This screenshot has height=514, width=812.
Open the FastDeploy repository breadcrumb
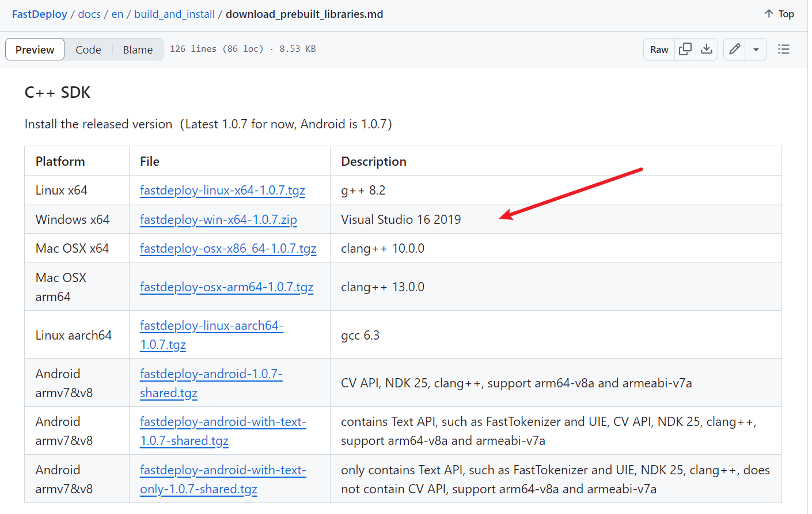point(40,14)
